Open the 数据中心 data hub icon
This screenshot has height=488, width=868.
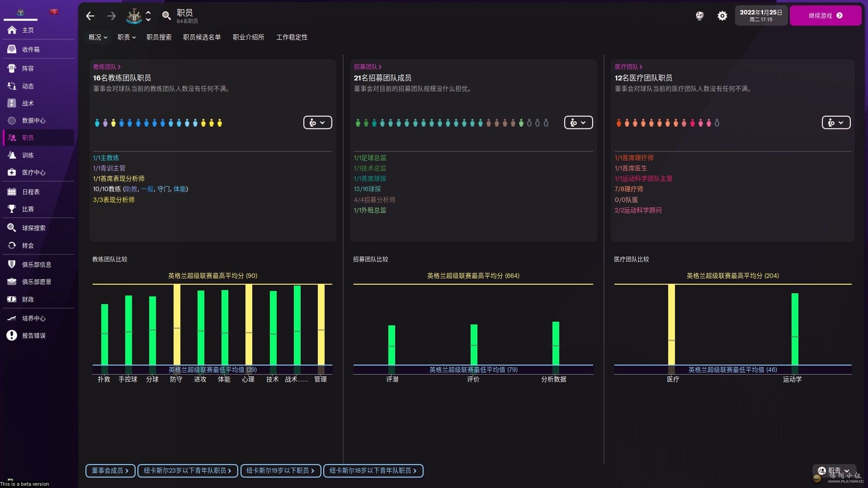(12, 121)
